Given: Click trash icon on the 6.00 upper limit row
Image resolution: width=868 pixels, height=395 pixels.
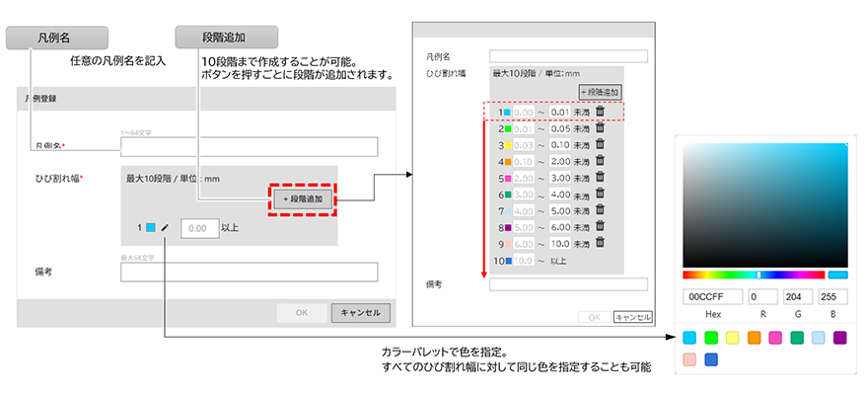Looking at the screenshot, I should (600, 226).
